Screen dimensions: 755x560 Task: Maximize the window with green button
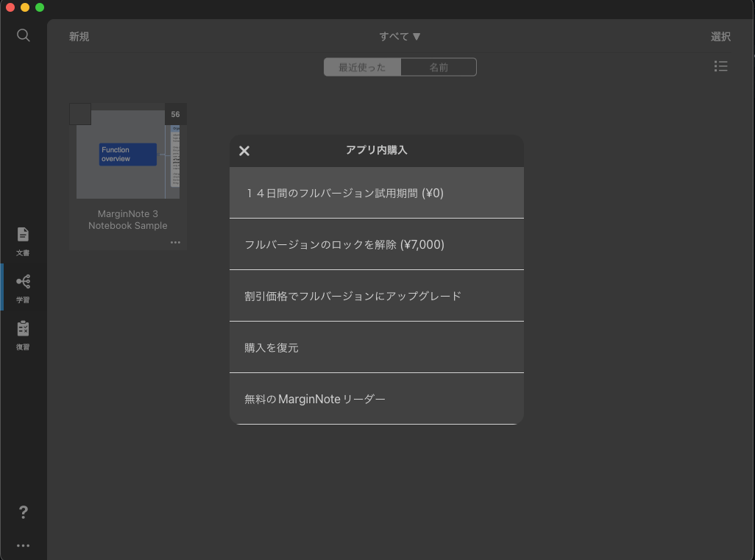pos(40,7)
